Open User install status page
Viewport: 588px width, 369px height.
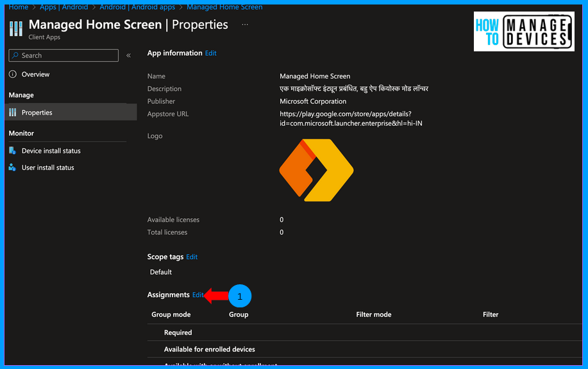[x=47, y=167]
